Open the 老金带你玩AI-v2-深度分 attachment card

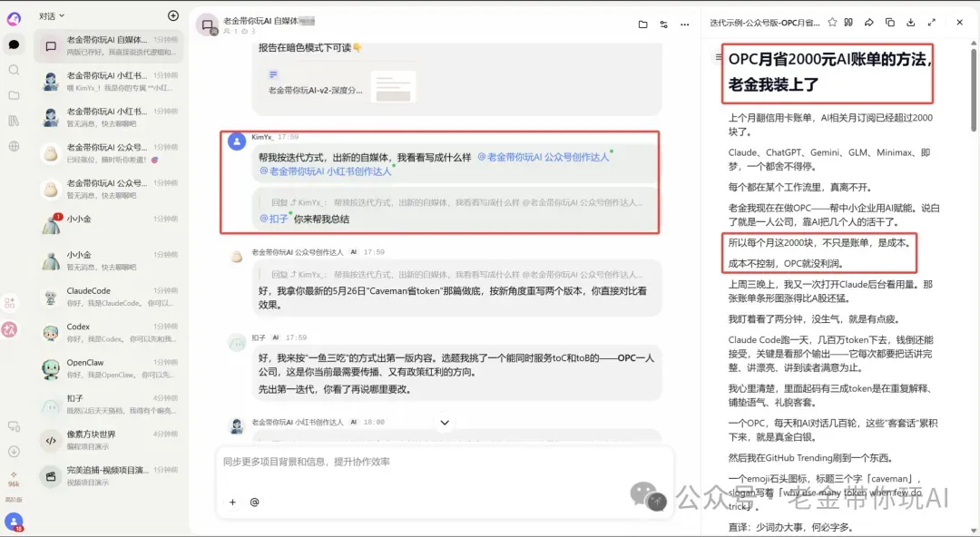point(338,86)
